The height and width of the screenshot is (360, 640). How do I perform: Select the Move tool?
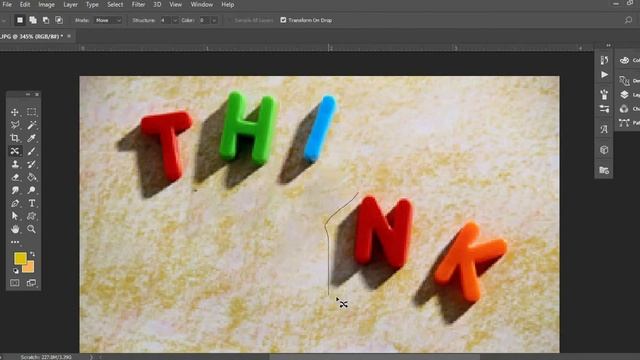coord(15,112)
